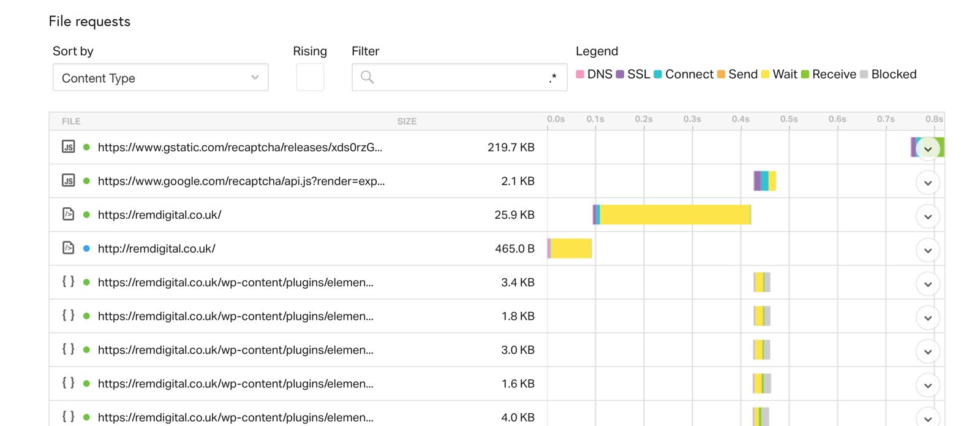This screenshot has width=980, height=426.
Task: Click the http://remdigital.co.uk/ URL link
Action: pos(156,249)
